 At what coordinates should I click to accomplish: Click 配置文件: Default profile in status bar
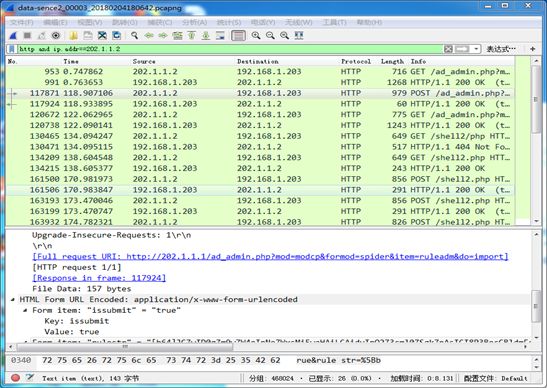pos(496,378)
